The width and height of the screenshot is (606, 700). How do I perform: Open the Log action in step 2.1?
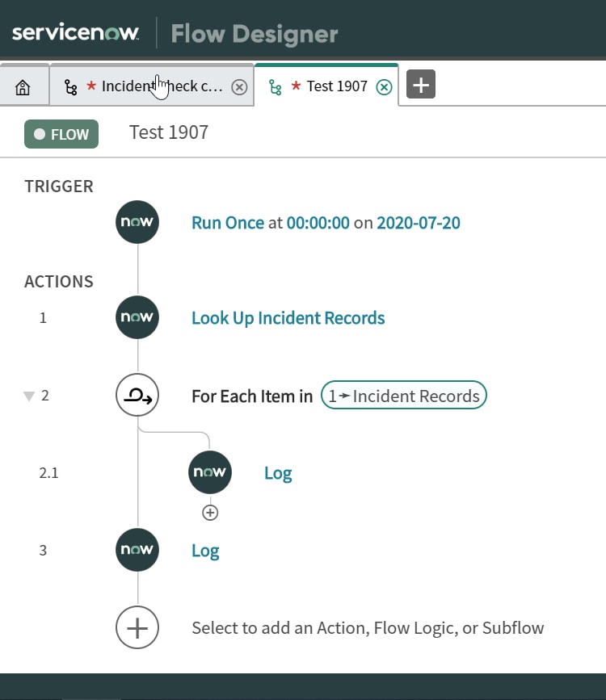pos(278,473)
